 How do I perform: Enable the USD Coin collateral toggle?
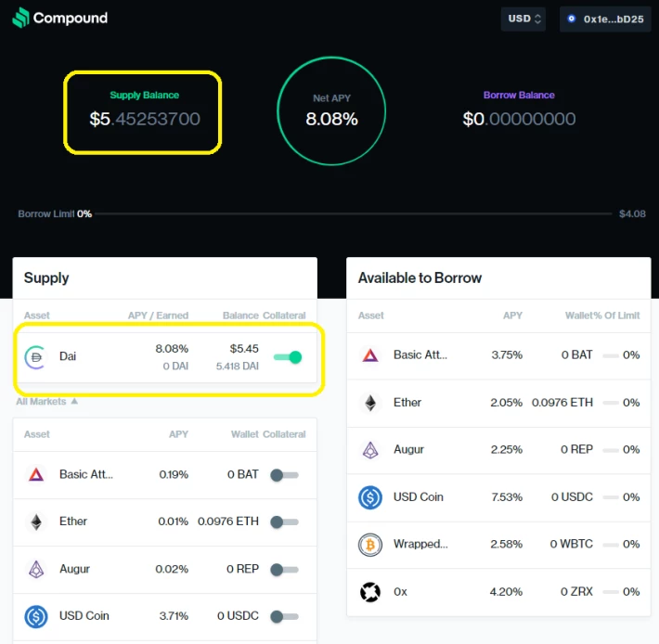(x=285, y=617)
